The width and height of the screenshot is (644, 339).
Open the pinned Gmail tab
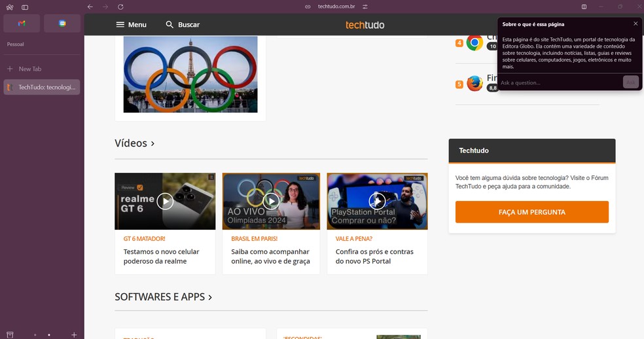pos(22,24)
